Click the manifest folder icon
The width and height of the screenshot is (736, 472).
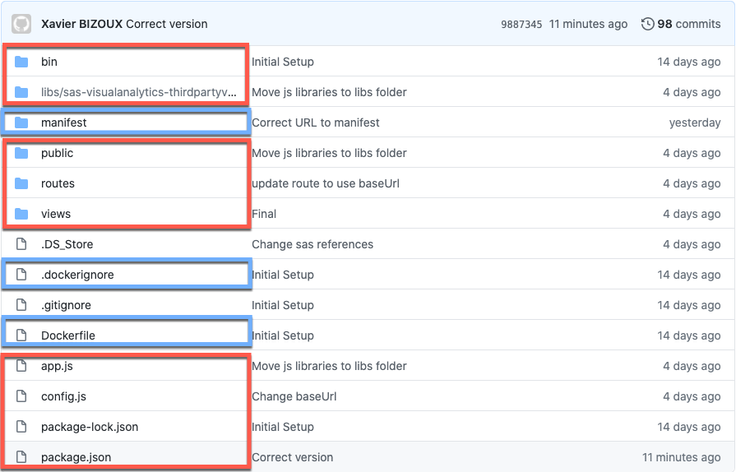pyautogui.click(x=21, y=123)
